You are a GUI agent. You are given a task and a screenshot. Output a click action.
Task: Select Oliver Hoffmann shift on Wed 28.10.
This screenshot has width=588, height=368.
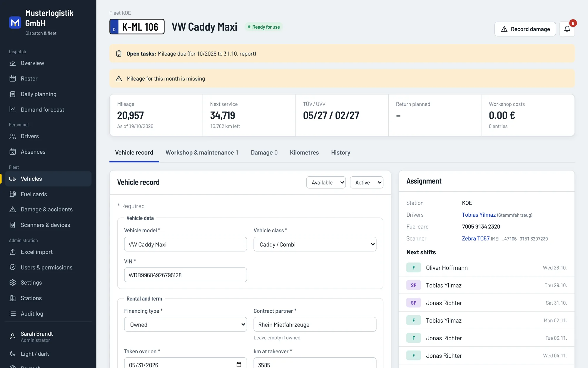(487, 268)
